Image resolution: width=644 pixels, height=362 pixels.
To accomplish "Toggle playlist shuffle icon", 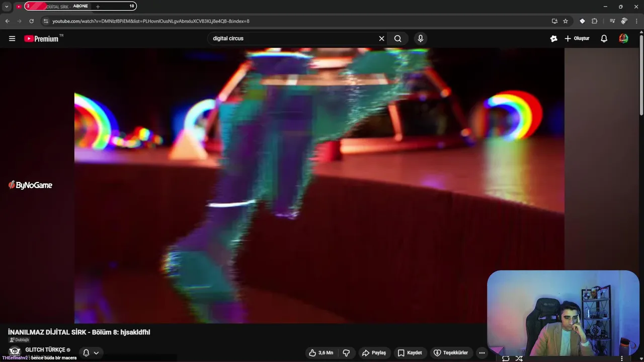I will tap(519, 358).
